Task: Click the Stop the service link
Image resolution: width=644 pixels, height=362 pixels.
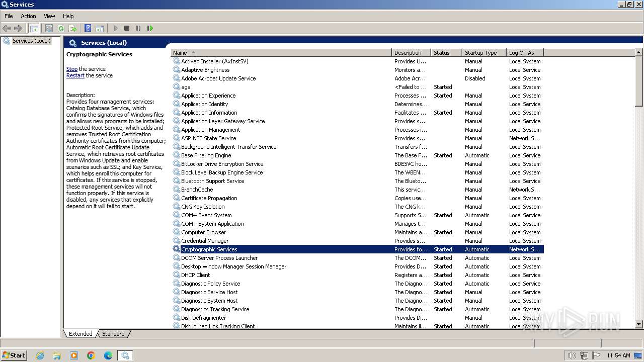Action: (x=72, y=69)
